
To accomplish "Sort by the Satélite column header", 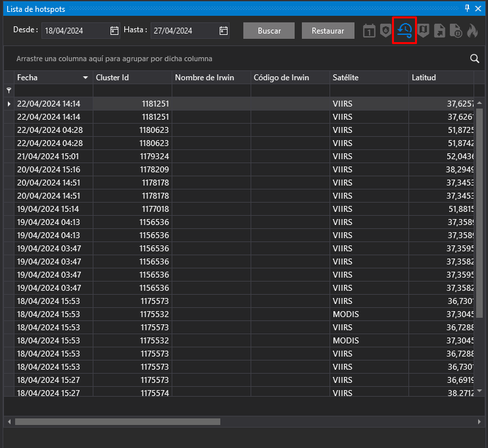I will (x=368, y=78).
